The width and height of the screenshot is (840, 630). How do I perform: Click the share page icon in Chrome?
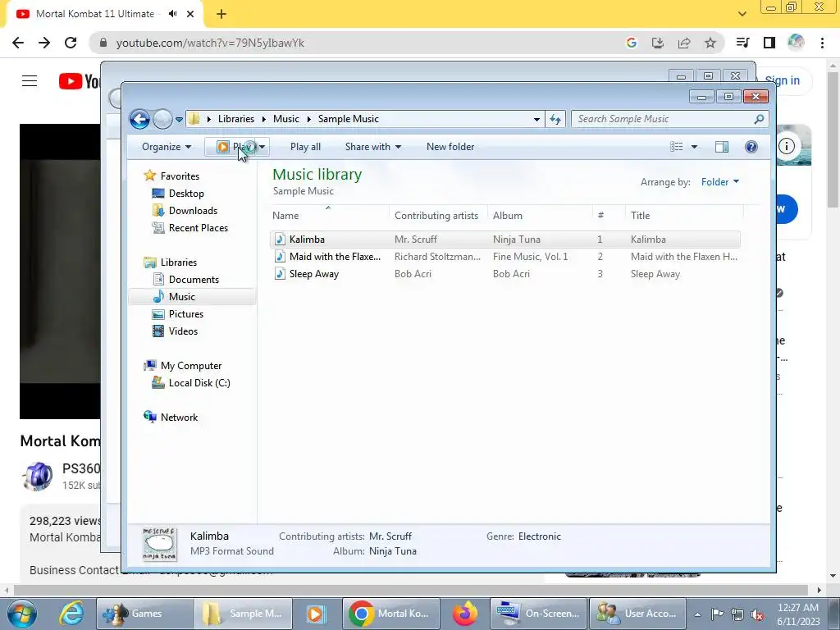coord(684,43)
